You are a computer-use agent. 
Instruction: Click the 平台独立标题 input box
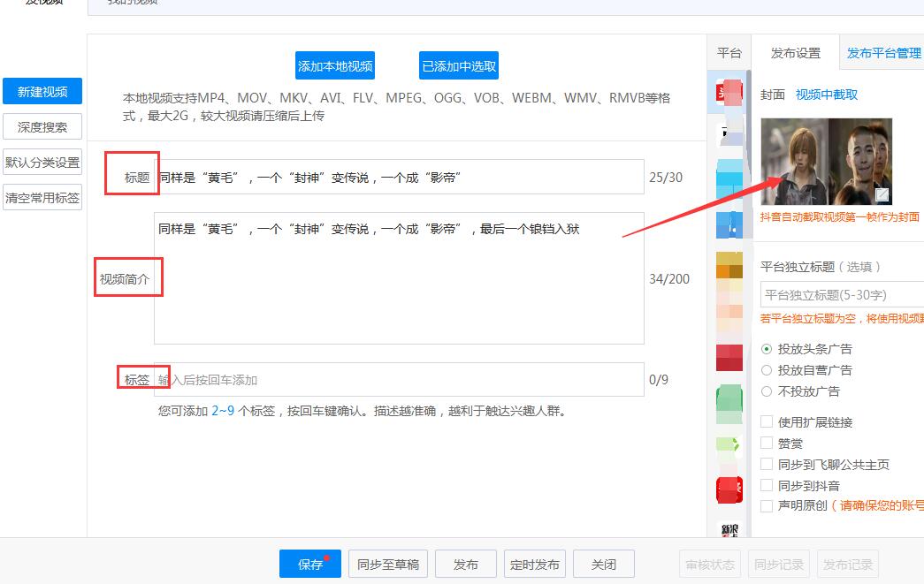point(841,295)
